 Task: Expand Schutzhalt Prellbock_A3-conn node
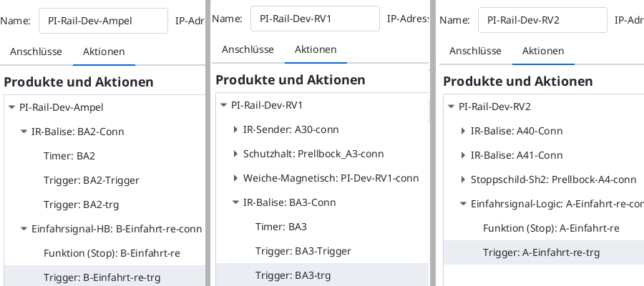(235, 154)
